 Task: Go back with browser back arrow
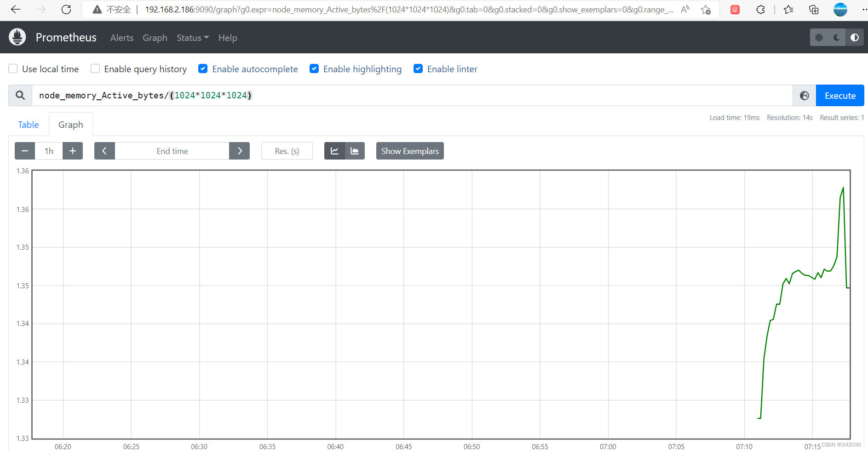[16, 10]
